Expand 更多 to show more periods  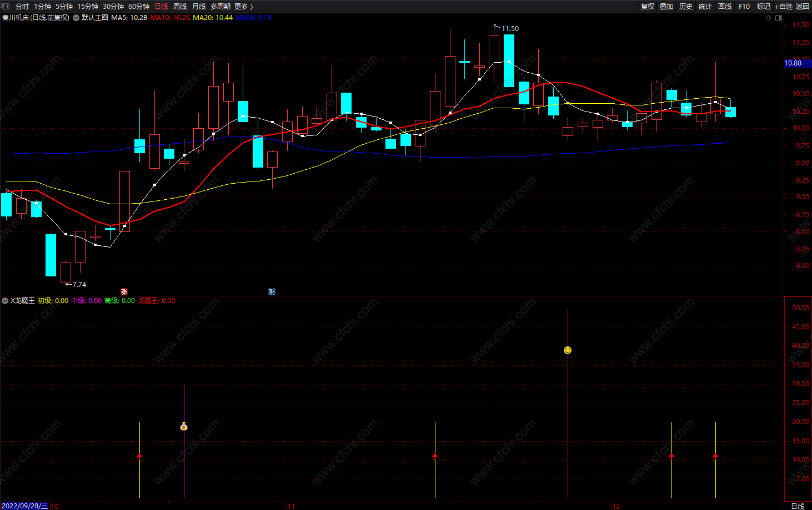(x=243, y=7)
